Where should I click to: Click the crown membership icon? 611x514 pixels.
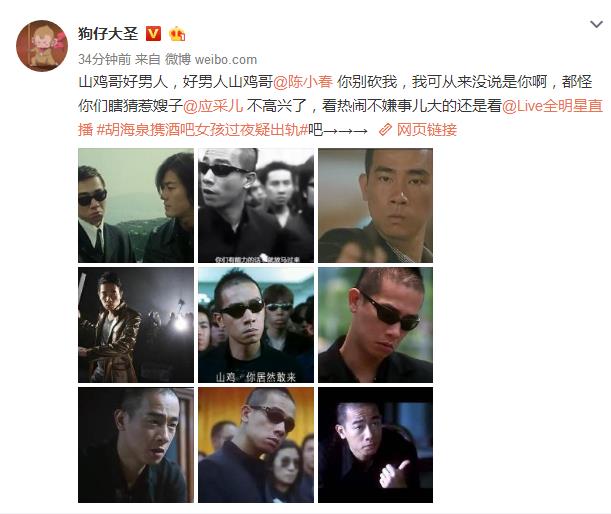[x=177, y=34]
